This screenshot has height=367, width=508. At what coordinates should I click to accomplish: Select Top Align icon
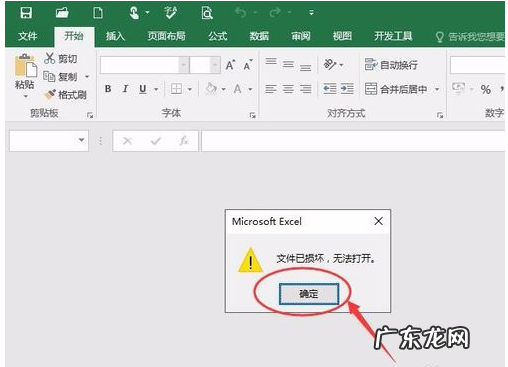[x=271, y=63]
